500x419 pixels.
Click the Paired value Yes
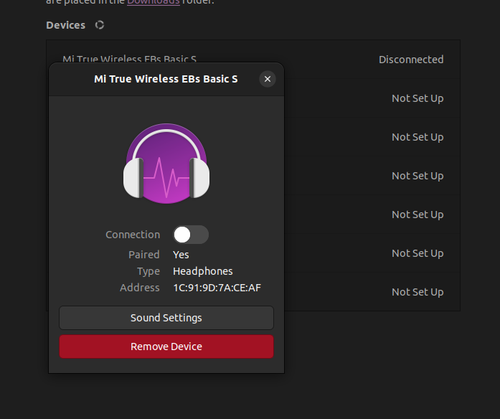[181, 255]
